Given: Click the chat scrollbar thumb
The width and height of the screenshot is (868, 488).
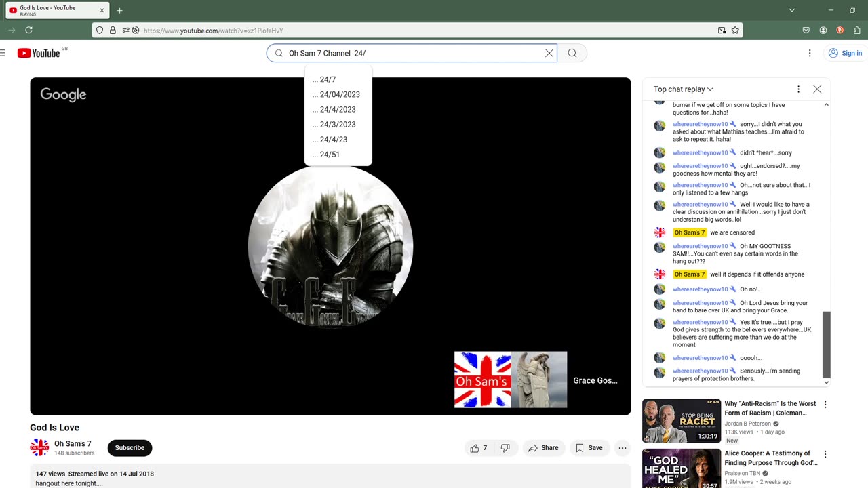Looking at the screenshot, I should pos(826,344).
